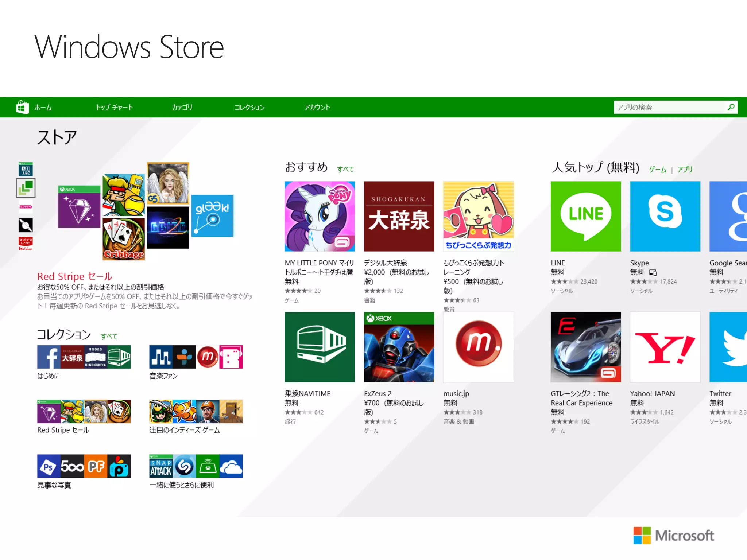The height and width of the screenshot is (560, 747).
Task: Click the search magnifier icon
Action: point(731,107)
